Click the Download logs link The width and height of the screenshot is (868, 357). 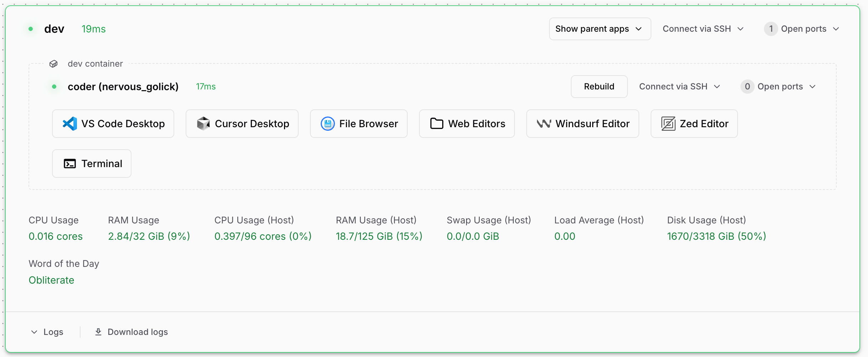138,332
